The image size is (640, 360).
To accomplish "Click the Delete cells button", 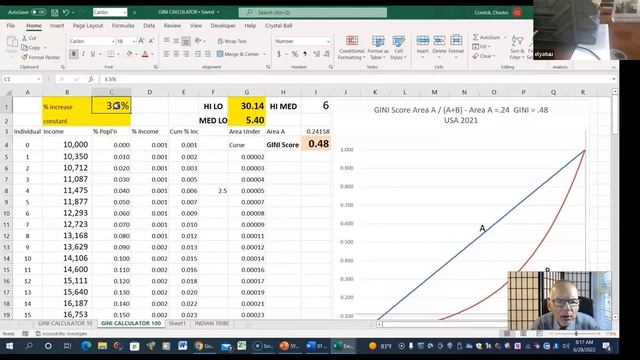I will pyautogui.click(x=439, y=46).
